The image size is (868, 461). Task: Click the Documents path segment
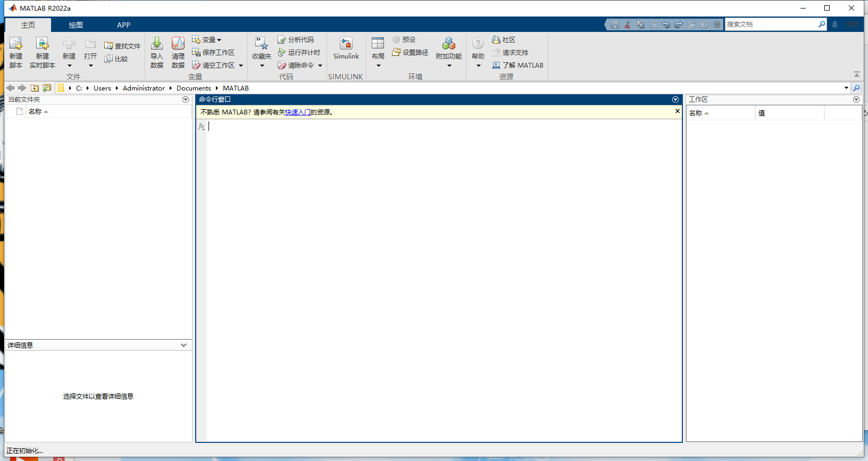click(x=194, y=88)
